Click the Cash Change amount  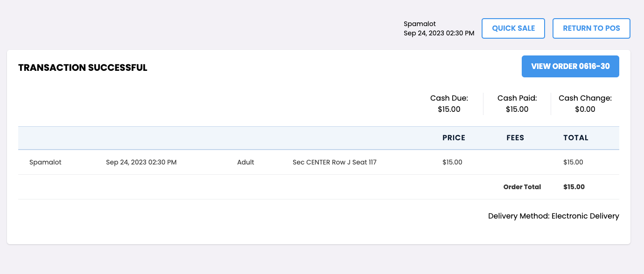(585, 110)
